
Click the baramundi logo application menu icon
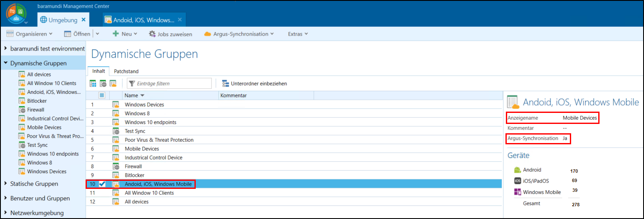[x=16, y=13]
